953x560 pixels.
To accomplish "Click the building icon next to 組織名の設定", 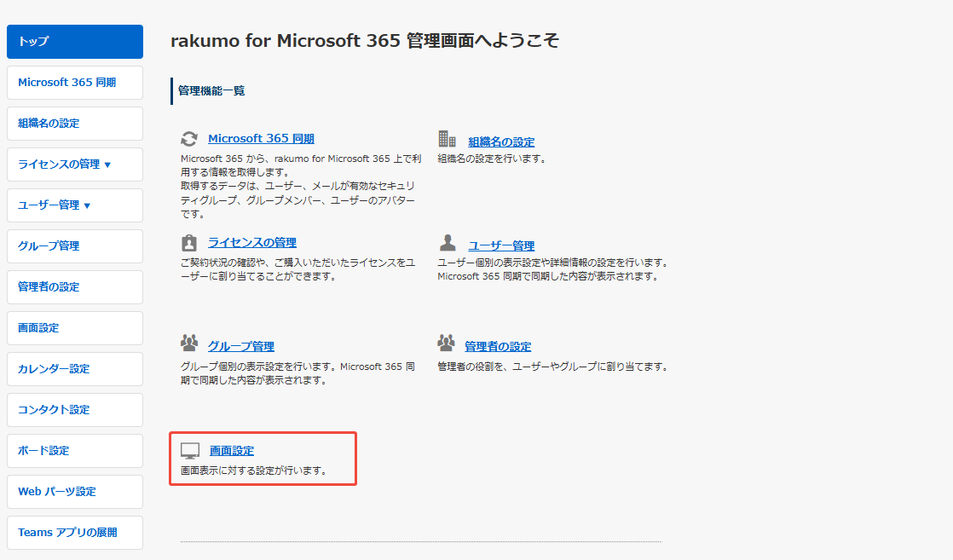I will coord(447,139).
